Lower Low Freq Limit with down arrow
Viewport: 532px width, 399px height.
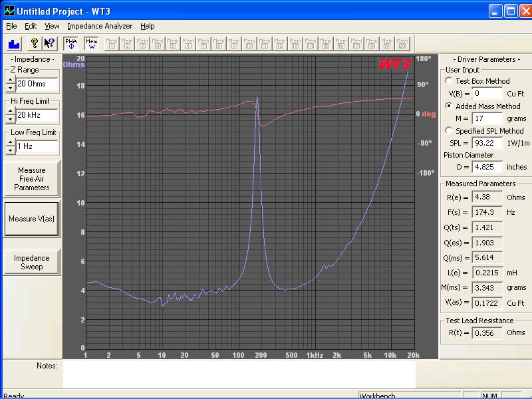11,150
